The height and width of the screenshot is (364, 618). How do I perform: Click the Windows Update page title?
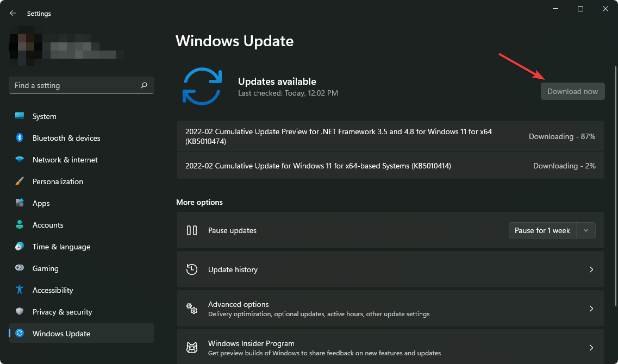coord(234,41)
